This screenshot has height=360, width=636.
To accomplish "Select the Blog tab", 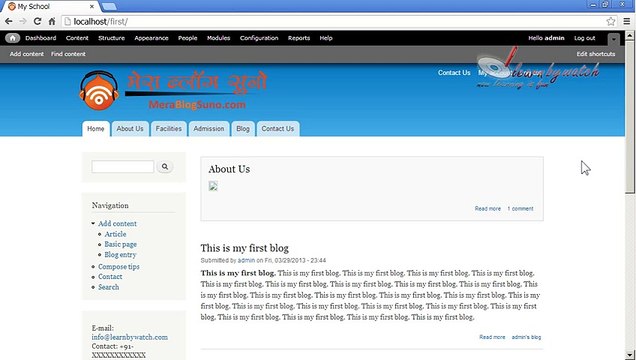I will [x=243, y=129].
